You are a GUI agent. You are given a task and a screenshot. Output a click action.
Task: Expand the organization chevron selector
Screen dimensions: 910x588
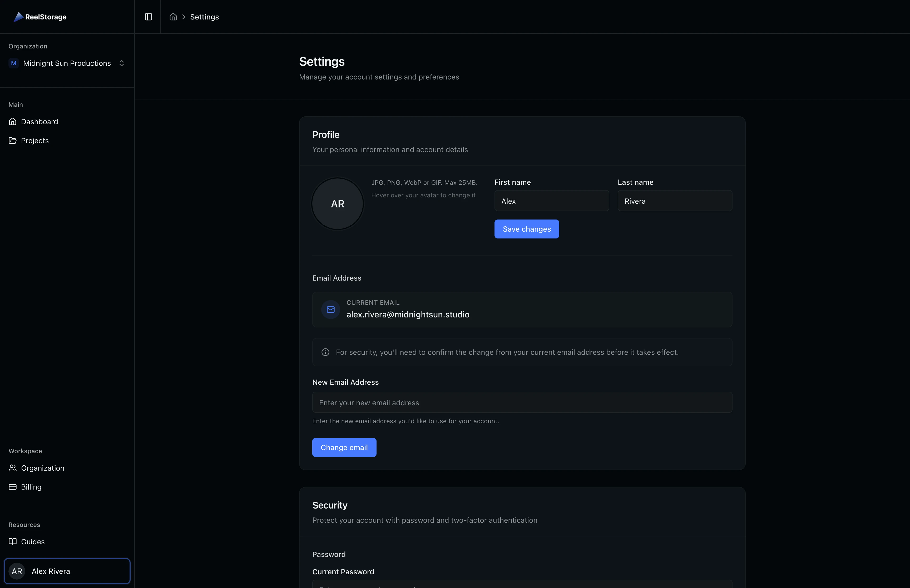[x=121, y=63]
